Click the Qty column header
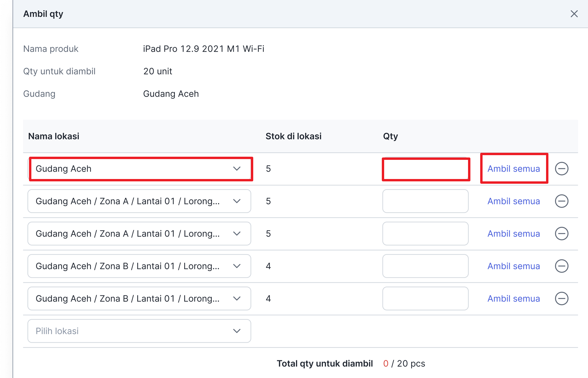Viewport: 588px width, 378px height. pos(390,136)
